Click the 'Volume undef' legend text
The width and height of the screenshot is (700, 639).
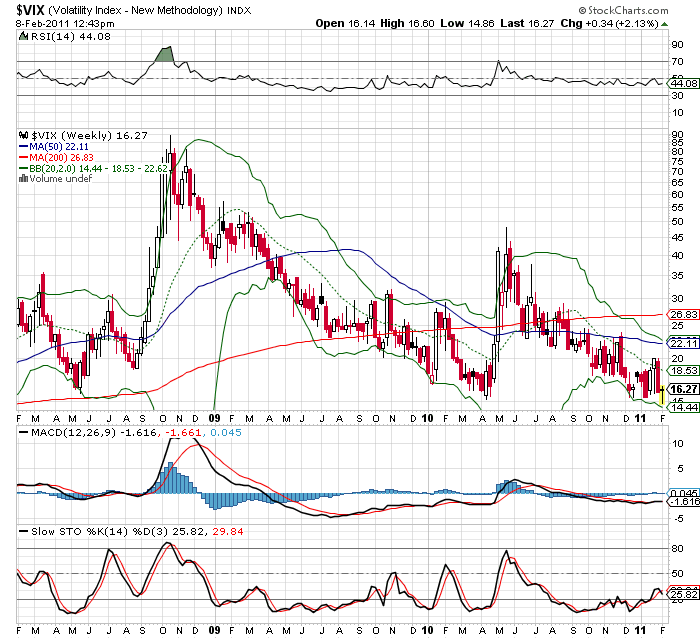pos(61,179)
